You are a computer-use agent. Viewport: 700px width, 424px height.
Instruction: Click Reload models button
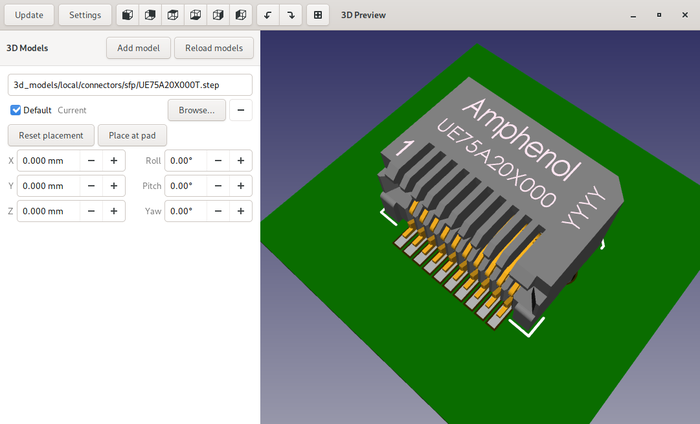coord(214,48)
